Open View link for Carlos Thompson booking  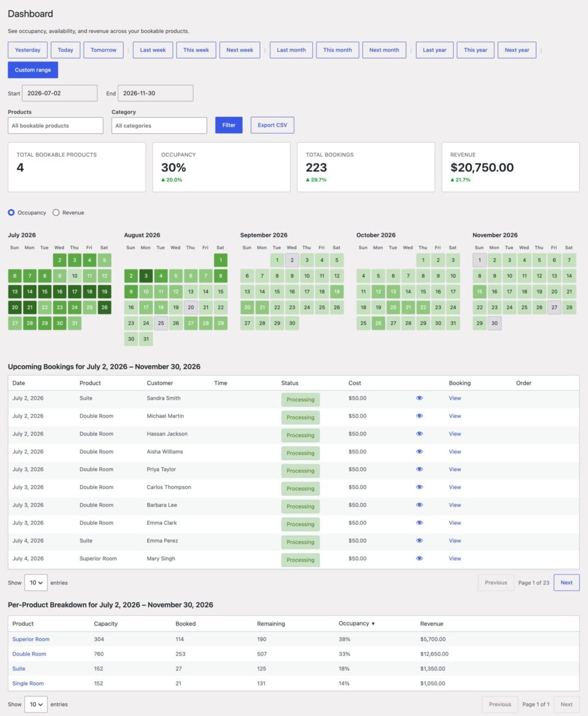[x=455, y=487]
